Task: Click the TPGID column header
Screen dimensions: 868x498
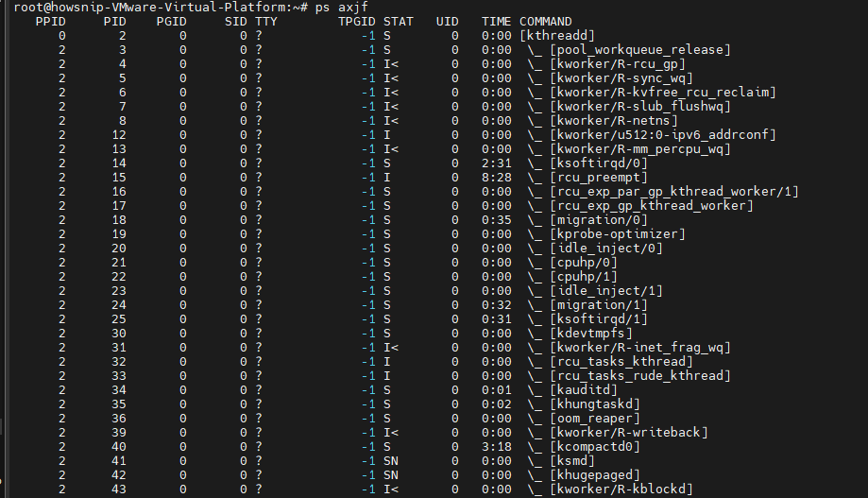Action: pos(356,22)
